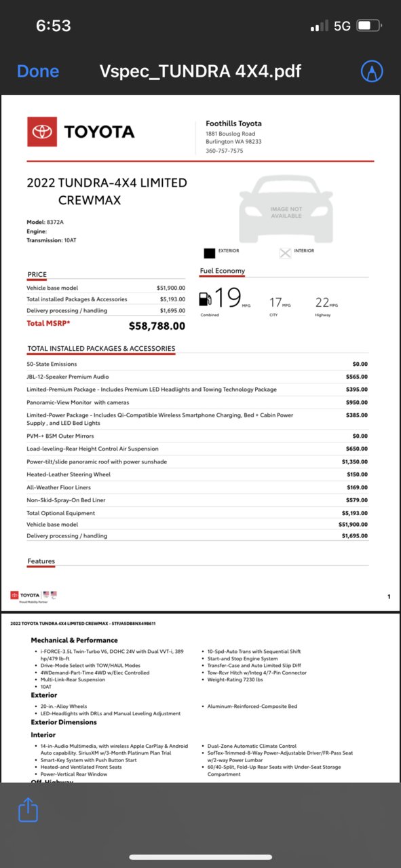Tap the Features section heading
The height and width of the screenshot is (868, 401).
[x=41, y=561]
